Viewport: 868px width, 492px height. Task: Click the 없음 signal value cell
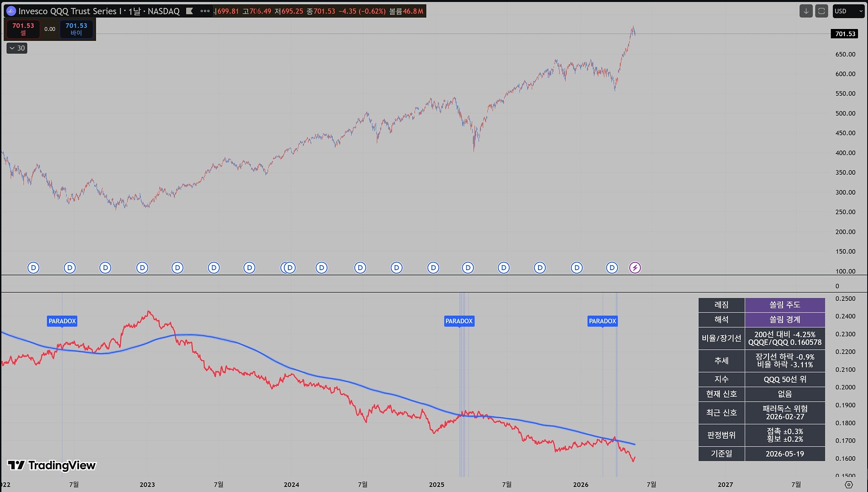(x=785, y=394)
